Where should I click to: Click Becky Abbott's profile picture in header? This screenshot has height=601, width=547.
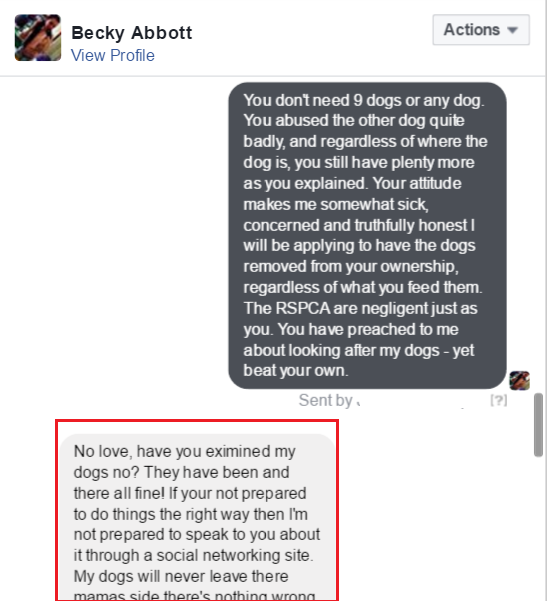38,38
